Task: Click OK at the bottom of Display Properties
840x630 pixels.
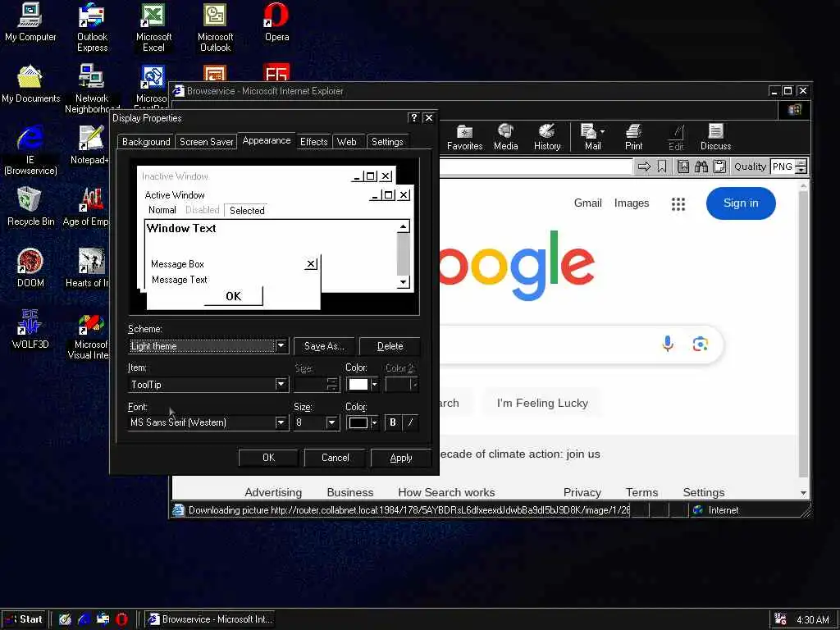Action: point(268,458)
